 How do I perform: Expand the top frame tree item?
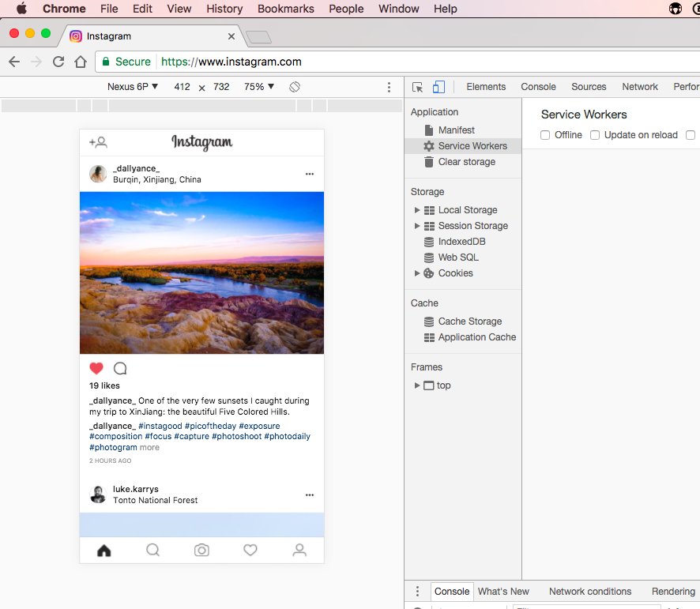(417, 385)
